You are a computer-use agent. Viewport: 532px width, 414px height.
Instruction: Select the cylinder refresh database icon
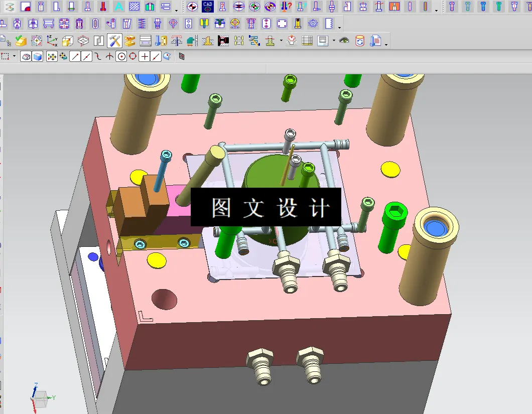tap(360, 41)
